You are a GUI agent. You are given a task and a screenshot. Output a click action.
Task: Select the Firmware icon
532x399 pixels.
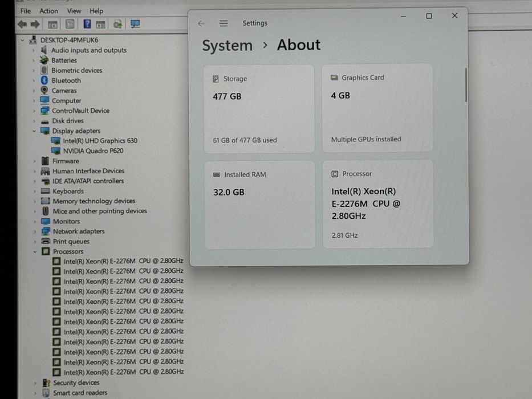[x=45, y=161]
